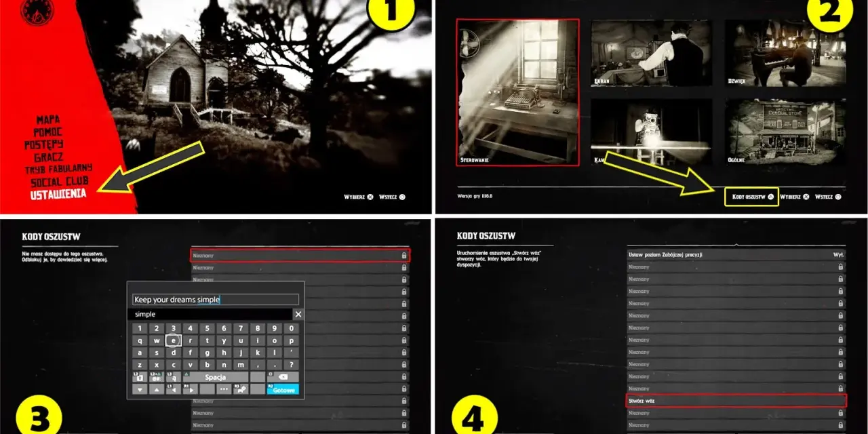868x434 pixels.
Task: Tap the 'w' key on the keyboard
Action: click(x=157, y=340)
